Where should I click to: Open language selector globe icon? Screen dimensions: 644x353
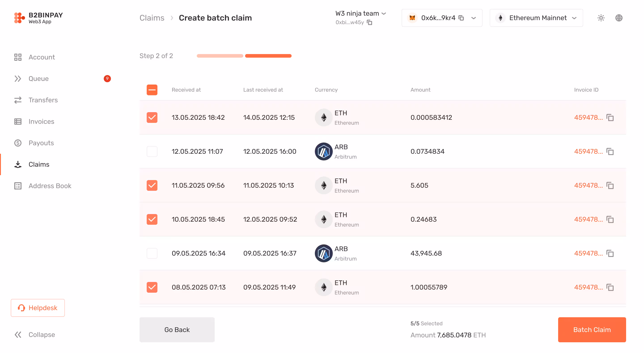point(619,18)
